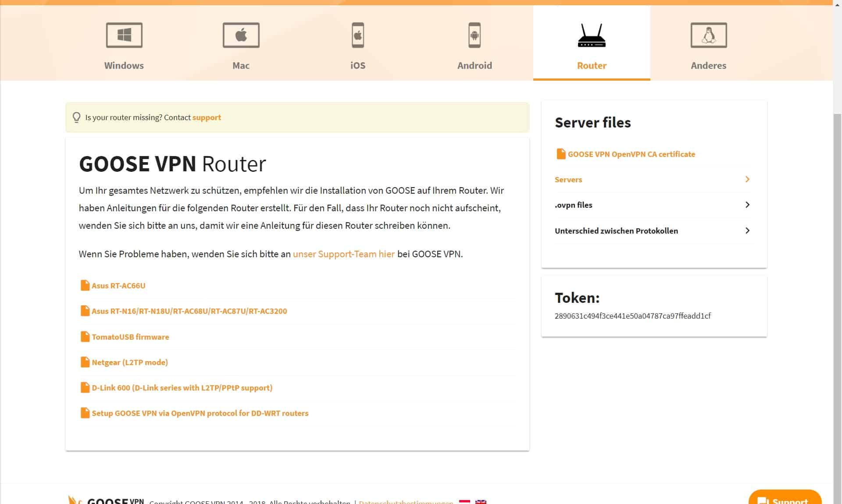
Task: Open the TomatoUSB firmware guide
Action: tap(130, 337)
